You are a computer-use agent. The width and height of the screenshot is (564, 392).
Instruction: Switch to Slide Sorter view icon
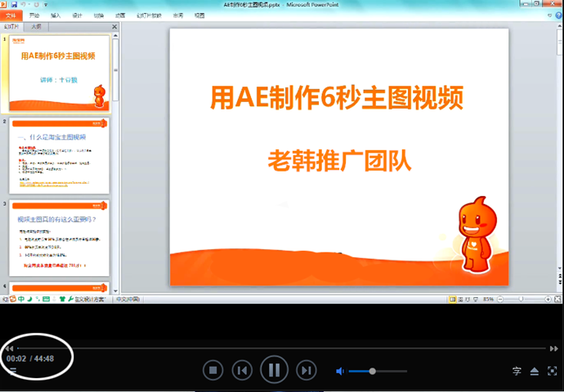[x=460, y=299]
